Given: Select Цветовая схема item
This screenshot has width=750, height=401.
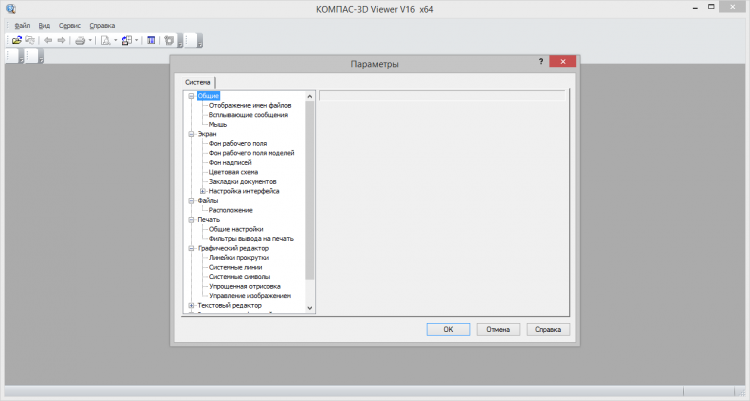Looking at the screenshot, I should 233,172.
